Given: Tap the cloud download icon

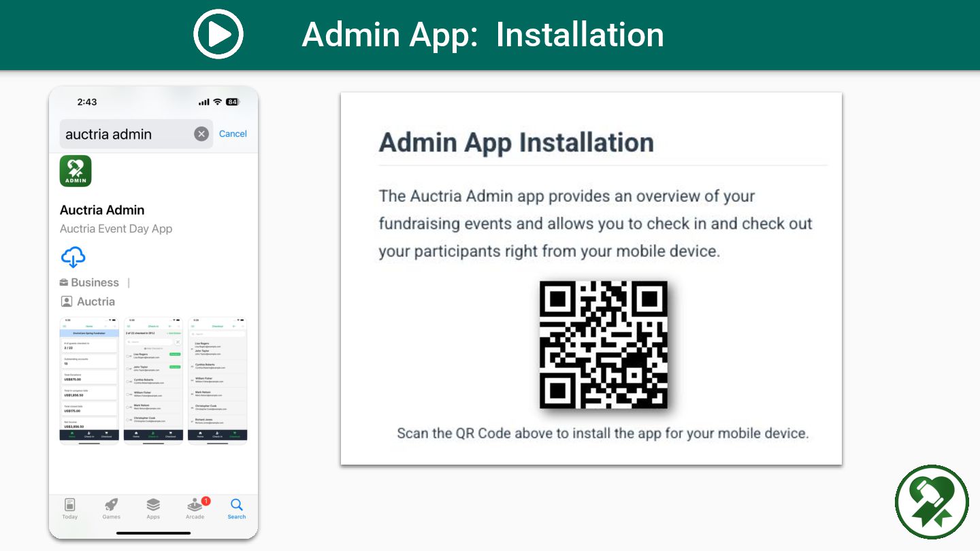Looking at the screenshot, I should [73, 257].
